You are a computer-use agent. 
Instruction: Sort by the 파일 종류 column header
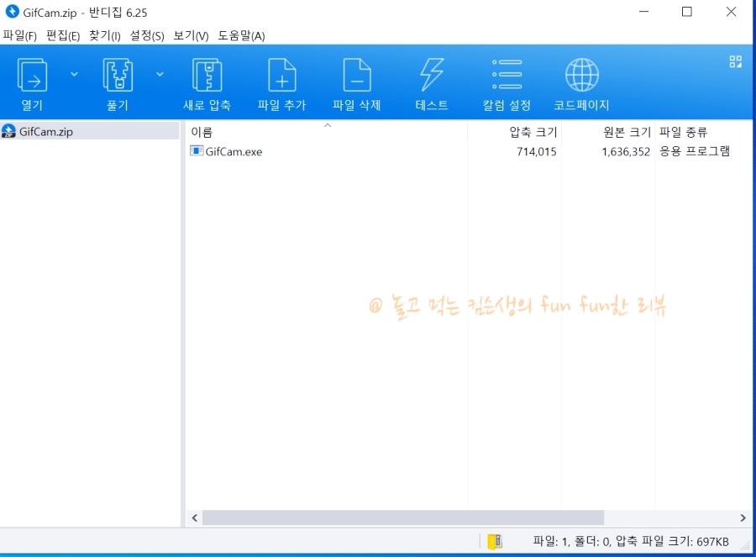point(702,132)
